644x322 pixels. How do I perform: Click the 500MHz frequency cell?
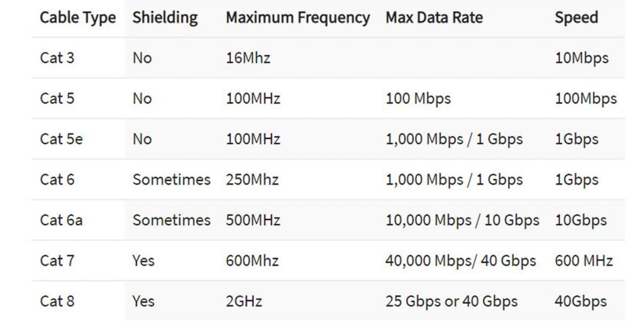pyautogui.click(x=253, y=220)
